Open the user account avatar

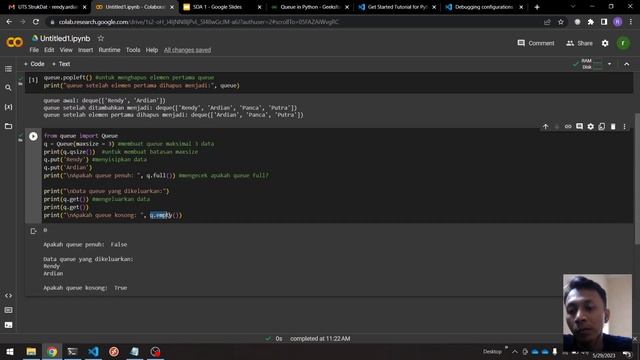coord(623,43)
